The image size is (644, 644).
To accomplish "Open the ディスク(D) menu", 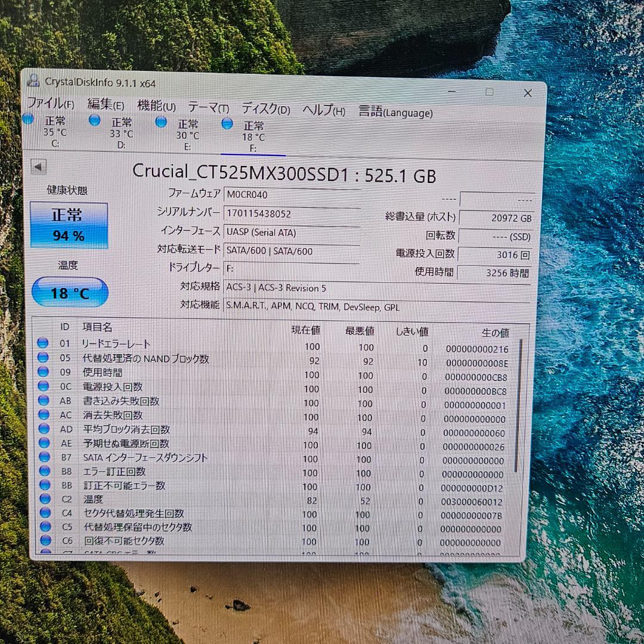I will 266,109.
